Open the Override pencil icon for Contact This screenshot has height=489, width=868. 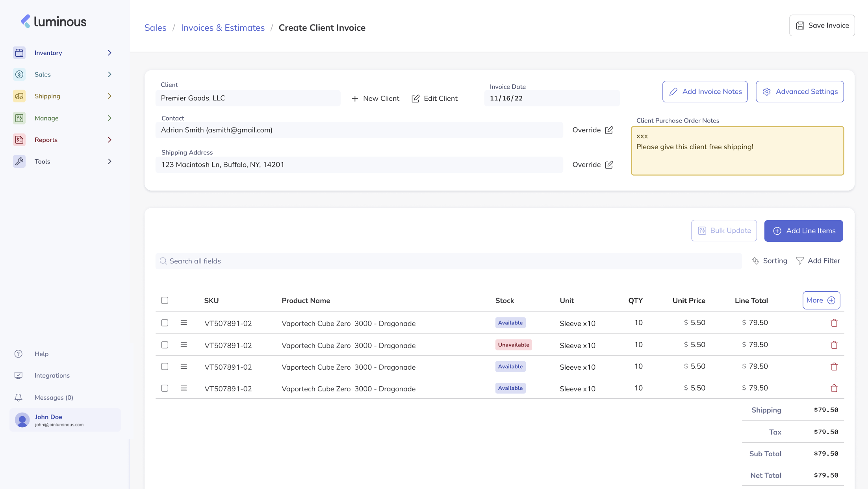point(609,130)
